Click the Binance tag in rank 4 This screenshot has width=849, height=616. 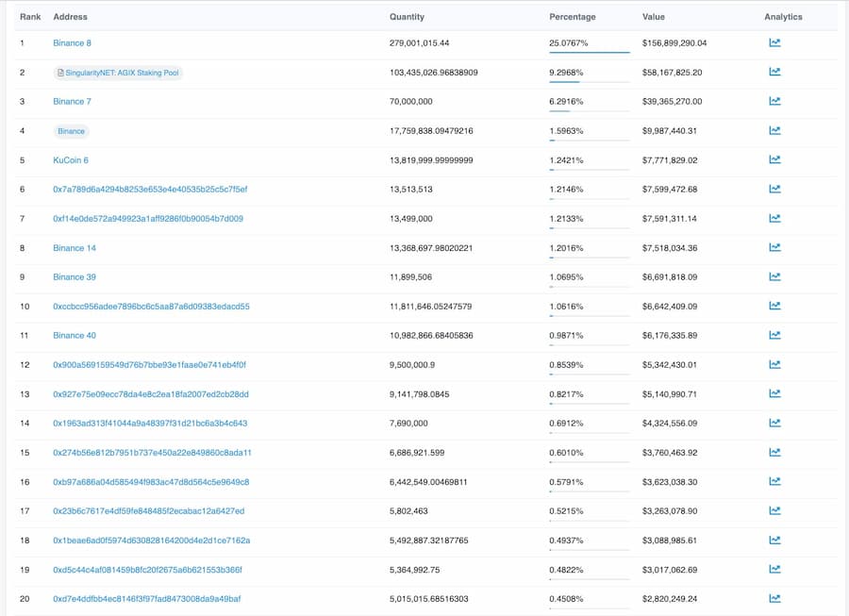click(x=71, y=131)
